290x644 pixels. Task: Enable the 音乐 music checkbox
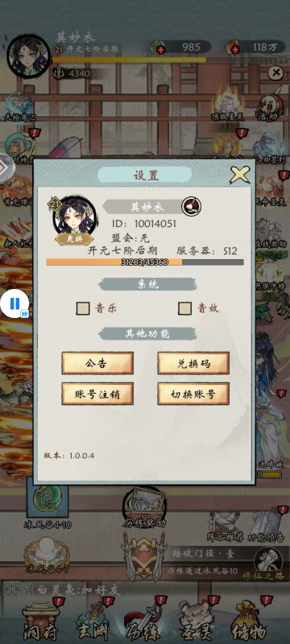pyautogui.click(x=82, y=308)
